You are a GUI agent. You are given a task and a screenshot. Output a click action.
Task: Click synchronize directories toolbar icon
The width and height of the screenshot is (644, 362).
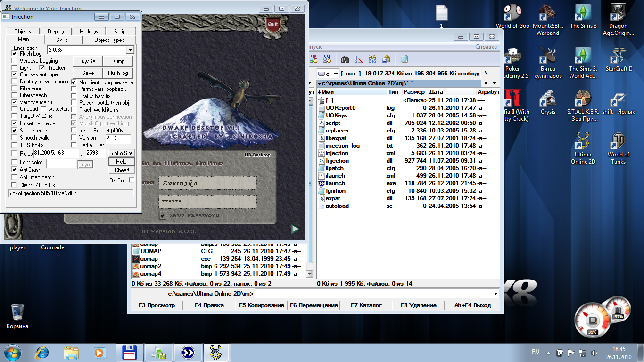click(x=372, y=59)
